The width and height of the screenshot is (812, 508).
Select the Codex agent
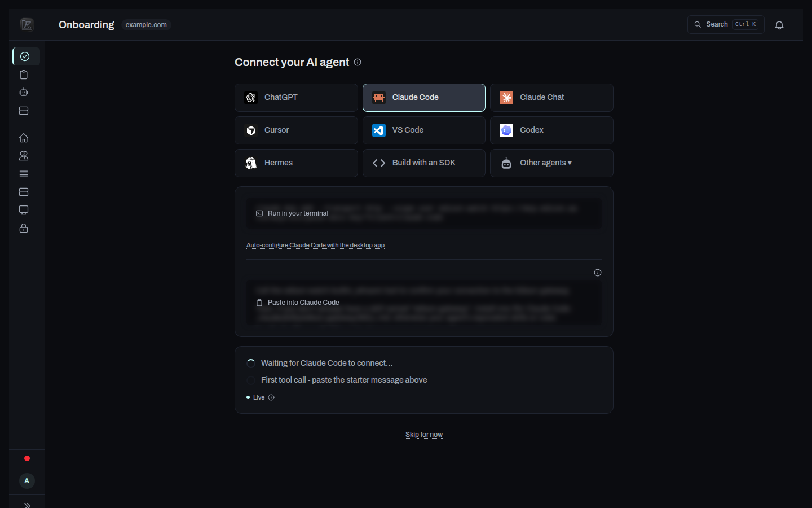coord(551,130)
